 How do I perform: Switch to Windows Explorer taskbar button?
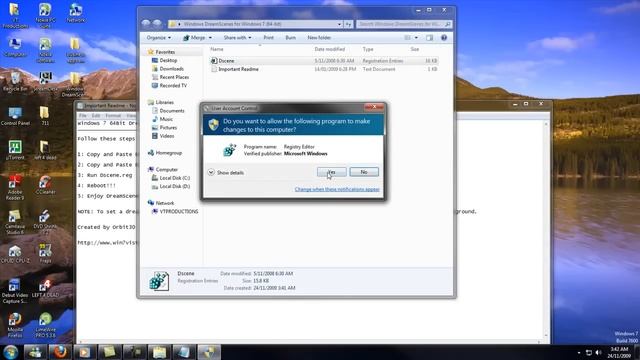[159, 352]
